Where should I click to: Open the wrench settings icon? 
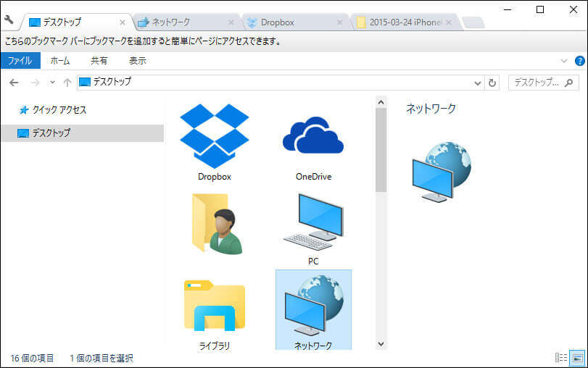click(9, 20)
